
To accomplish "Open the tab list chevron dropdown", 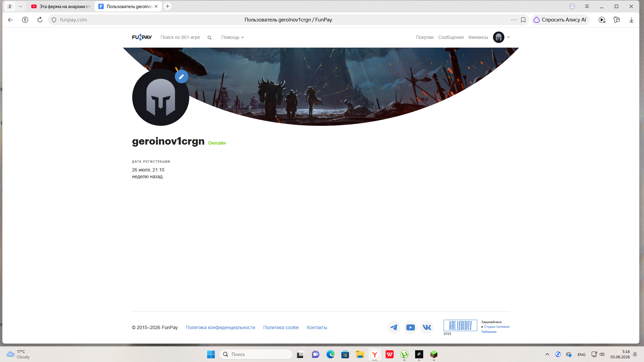I will point(20,6).
